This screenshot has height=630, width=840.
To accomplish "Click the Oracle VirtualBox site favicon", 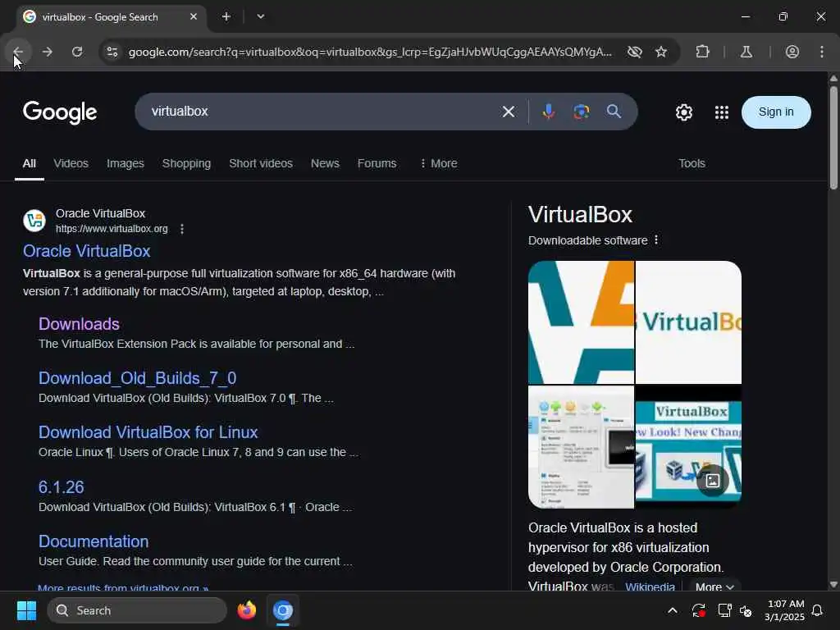I will coord(34,221).
